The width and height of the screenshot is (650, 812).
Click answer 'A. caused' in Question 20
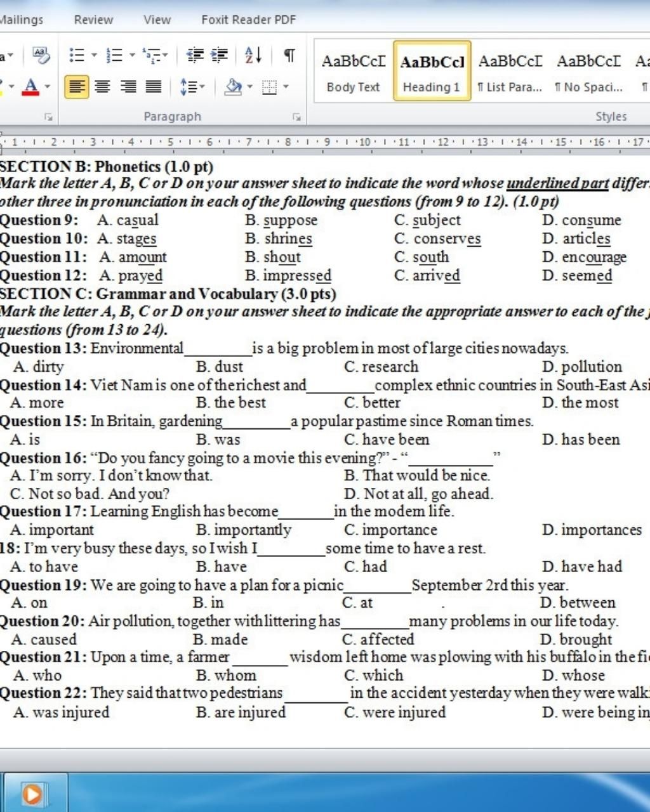[x=44, y=639]
